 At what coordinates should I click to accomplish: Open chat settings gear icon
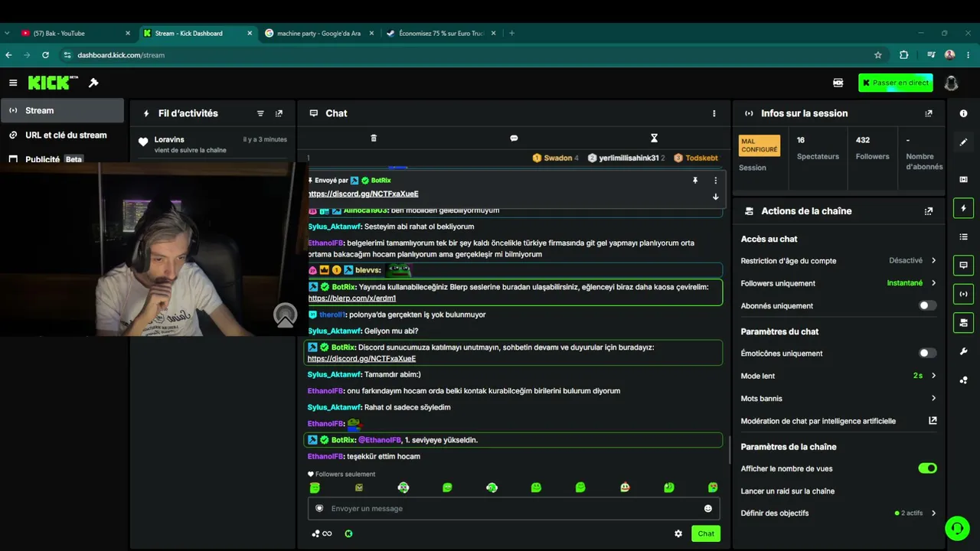(x=678, y=533)
